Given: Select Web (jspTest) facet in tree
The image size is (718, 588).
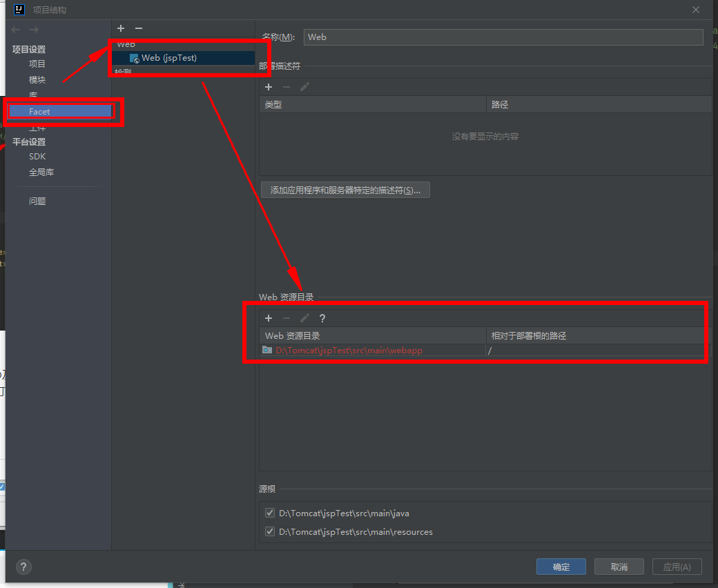Looking at the screenshot, I should point(168,58).
